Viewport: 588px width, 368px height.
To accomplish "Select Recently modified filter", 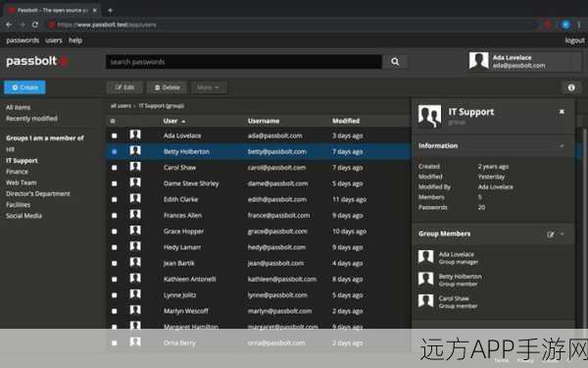I will coord(31,119).
